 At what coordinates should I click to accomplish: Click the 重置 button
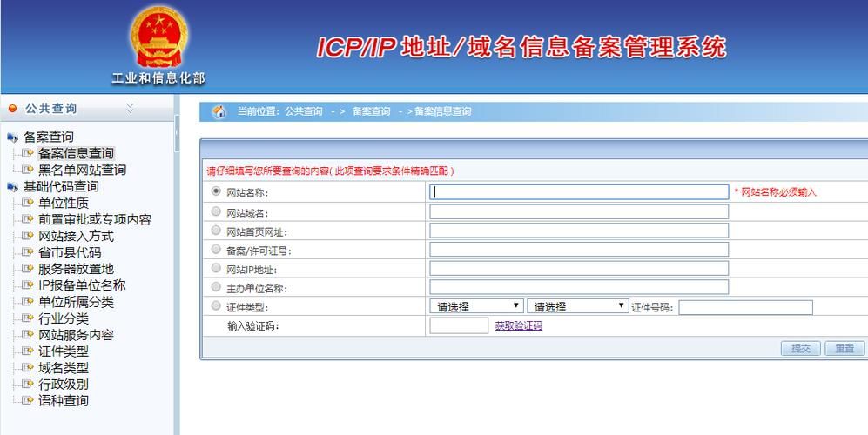pyautogui.click(x=844, y=348)
